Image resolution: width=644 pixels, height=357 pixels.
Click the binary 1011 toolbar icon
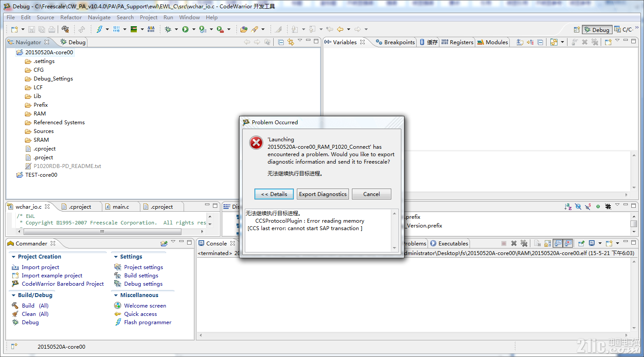coord(116,29)
